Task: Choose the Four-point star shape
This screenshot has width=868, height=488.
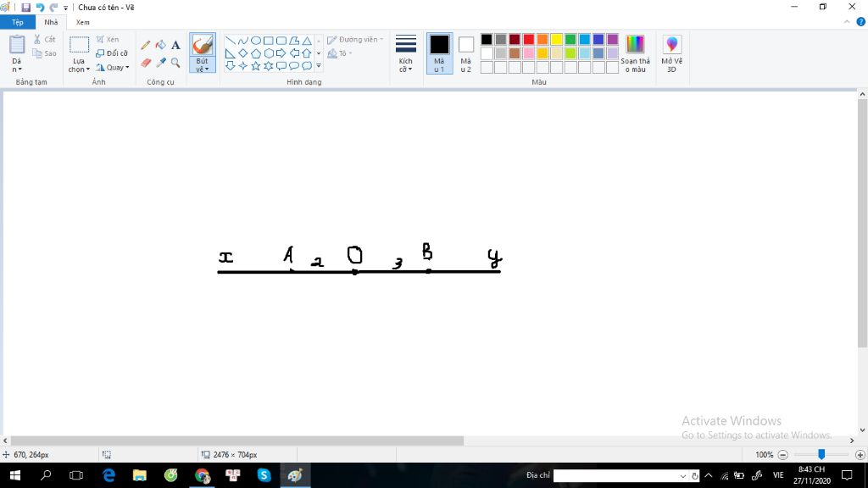Action: pyautogui.click(x=243, y=66)
